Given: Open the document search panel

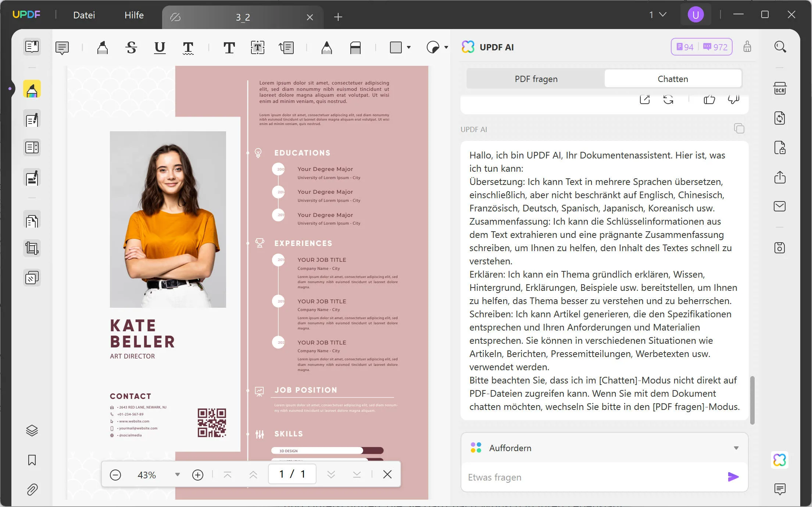Looking at the screenshot, I should 780,47.
